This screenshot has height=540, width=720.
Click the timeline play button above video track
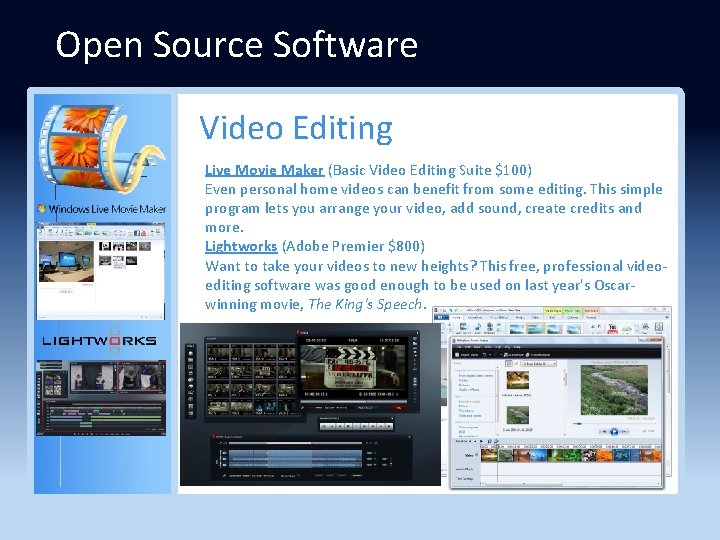click(481, 441)
